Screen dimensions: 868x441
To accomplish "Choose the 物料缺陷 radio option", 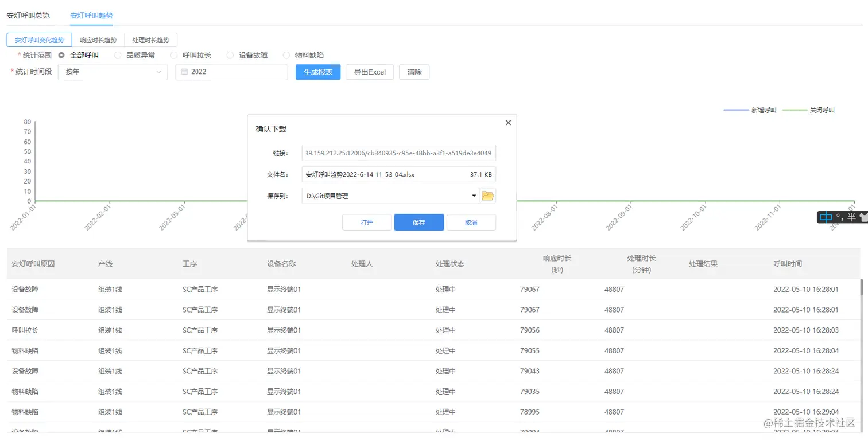I will pos(286,55).
